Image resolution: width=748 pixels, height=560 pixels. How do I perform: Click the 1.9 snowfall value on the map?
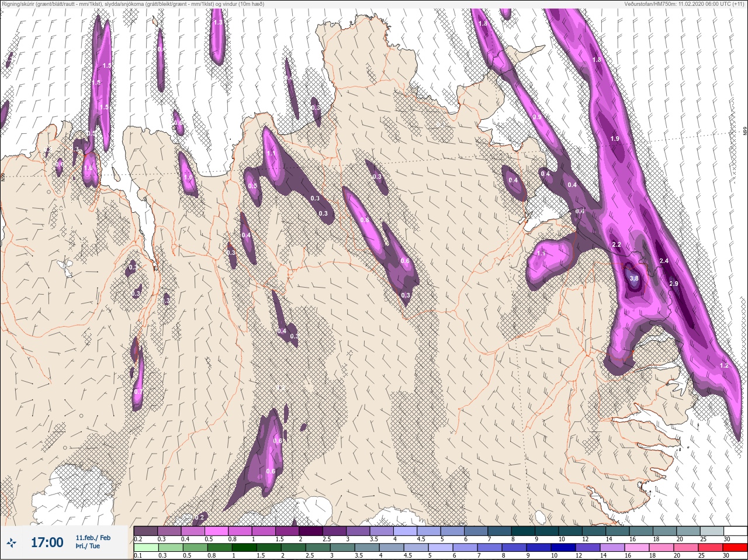(x=614, y=139)
